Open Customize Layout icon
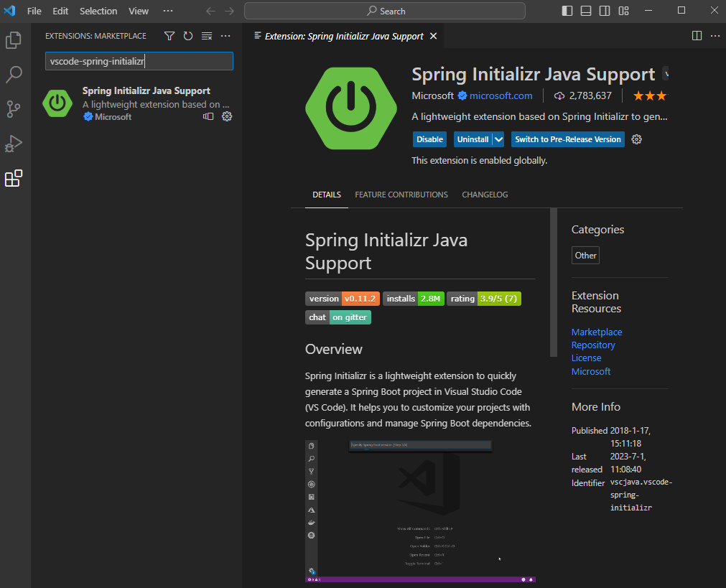Viewport: 726px width, 588px height. [x=624, y=11]
